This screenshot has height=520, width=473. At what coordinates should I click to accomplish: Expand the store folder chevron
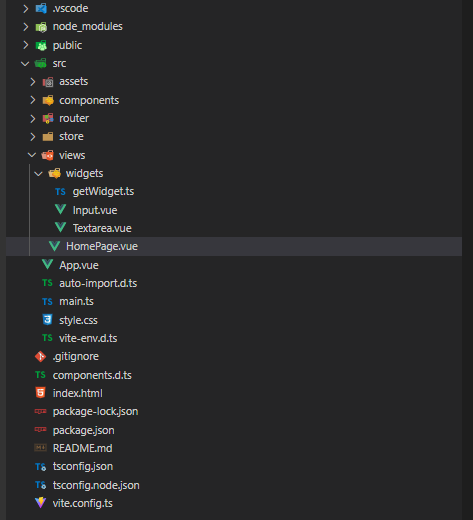(x=33, y=137)
